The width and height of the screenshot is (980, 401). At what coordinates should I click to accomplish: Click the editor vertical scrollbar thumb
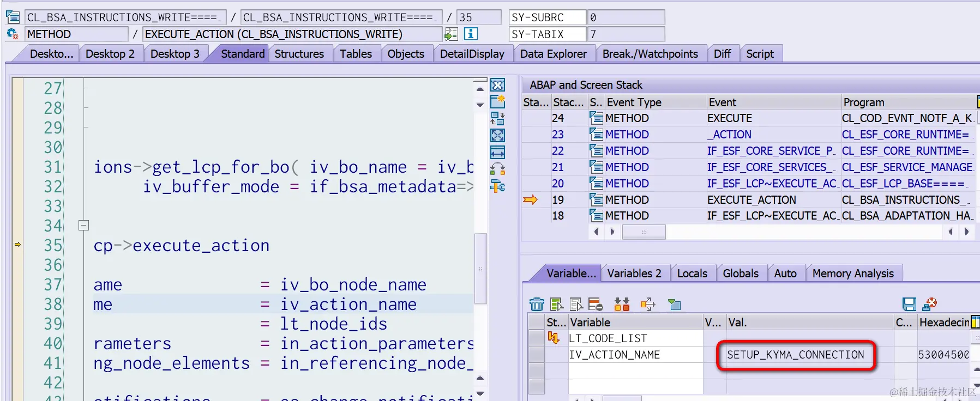click(x=480, y=269)
